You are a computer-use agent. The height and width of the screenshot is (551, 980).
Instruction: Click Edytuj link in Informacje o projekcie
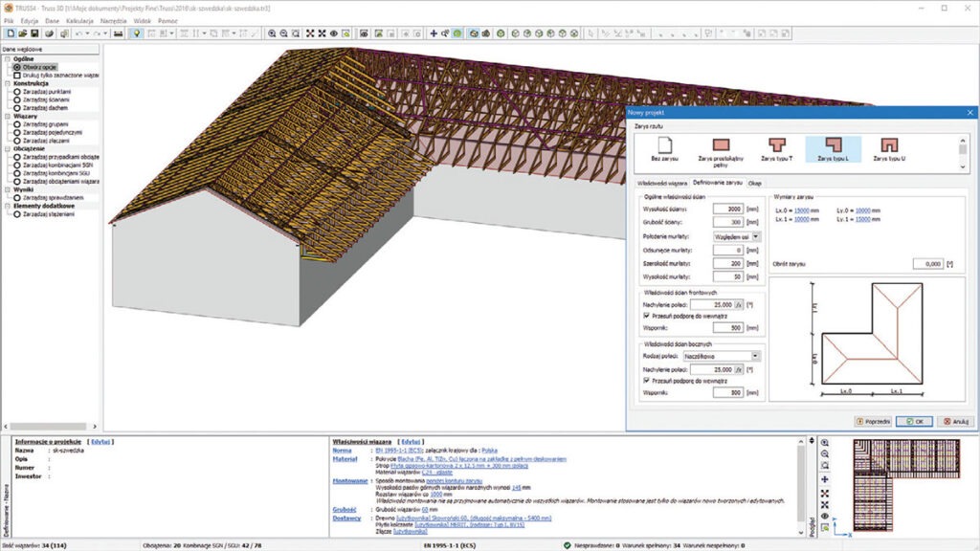[x=100, y=442]
